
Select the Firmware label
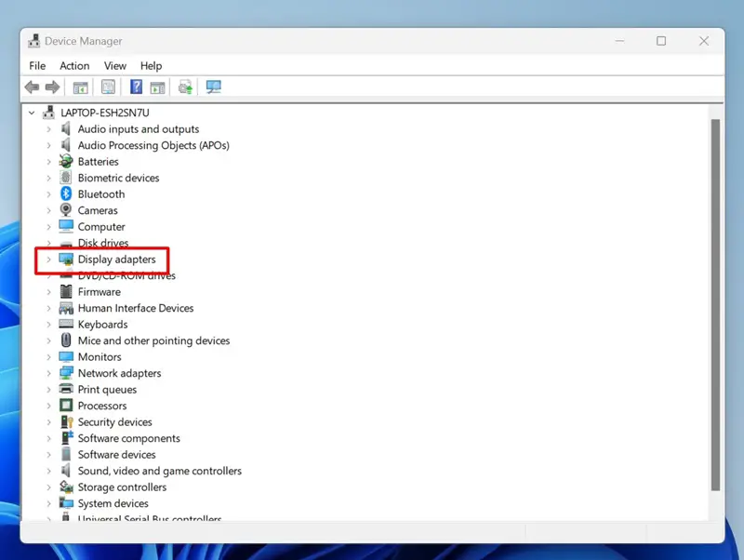(100, 291)
